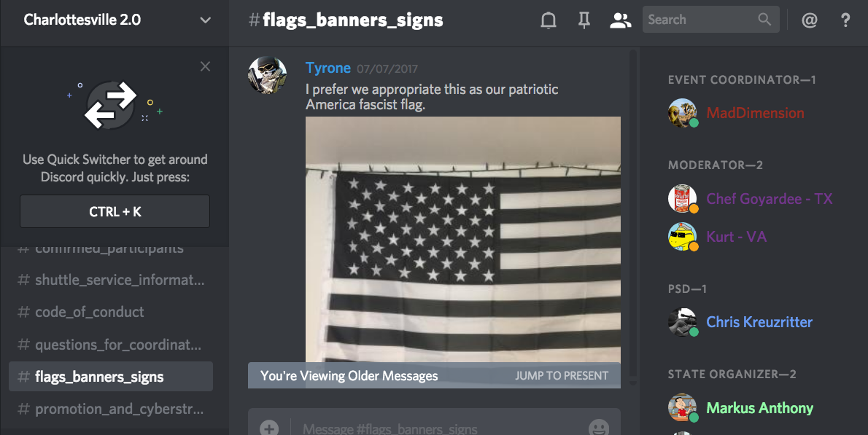Open notification settings bell icon

(548, 20)
